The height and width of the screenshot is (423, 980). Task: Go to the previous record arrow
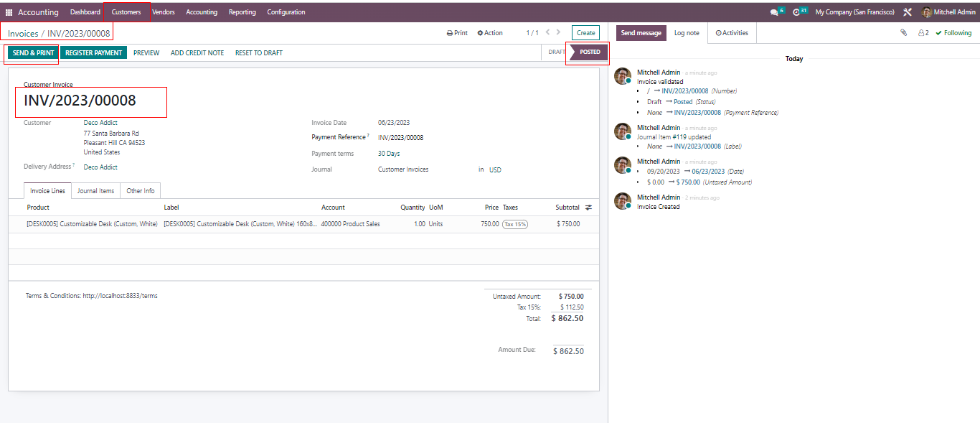pos(548,32)
